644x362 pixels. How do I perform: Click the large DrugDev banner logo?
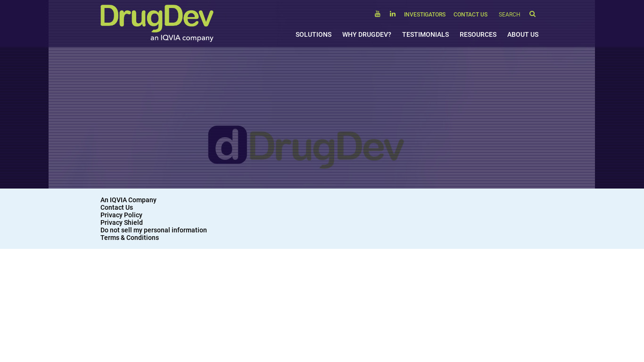tap(306, 147)
